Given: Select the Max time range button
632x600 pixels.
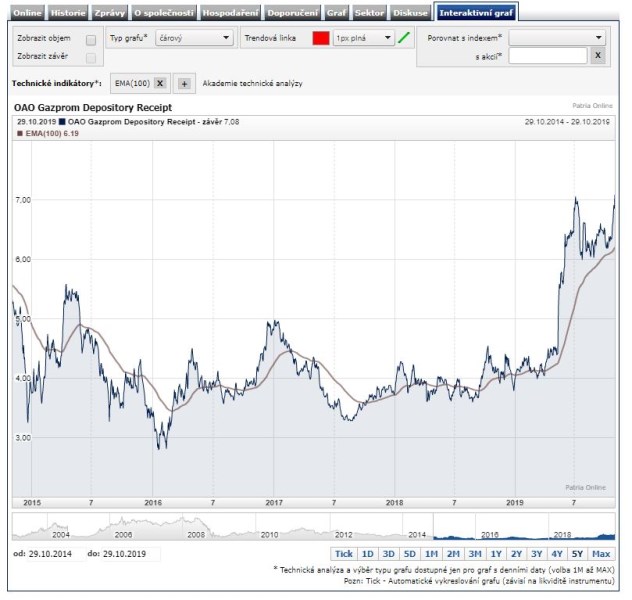Looking at the screenshot, I should (601, 553).
